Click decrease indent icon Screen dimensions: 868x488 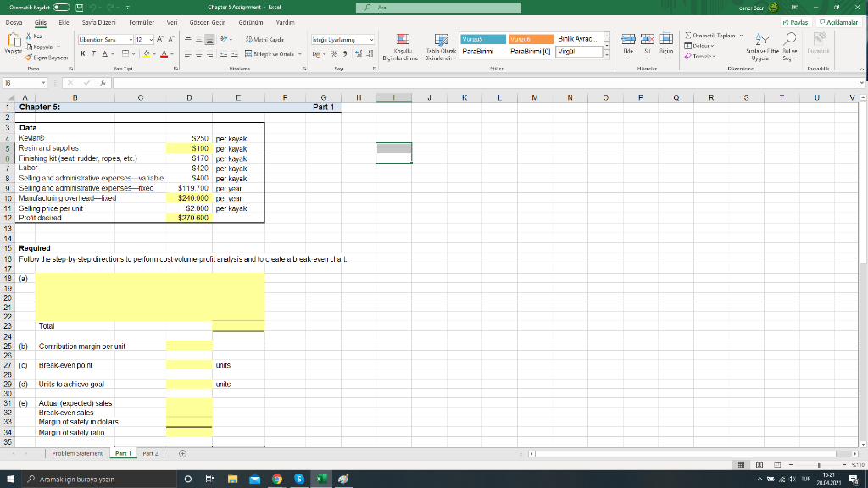point(224,54)
